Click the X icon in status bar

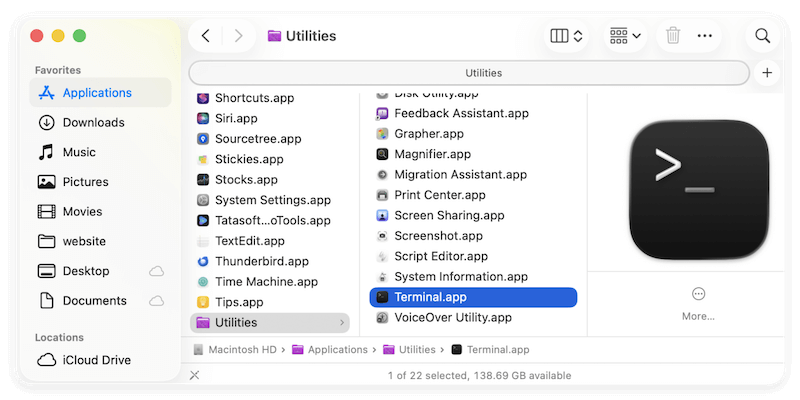pos(194,376)
